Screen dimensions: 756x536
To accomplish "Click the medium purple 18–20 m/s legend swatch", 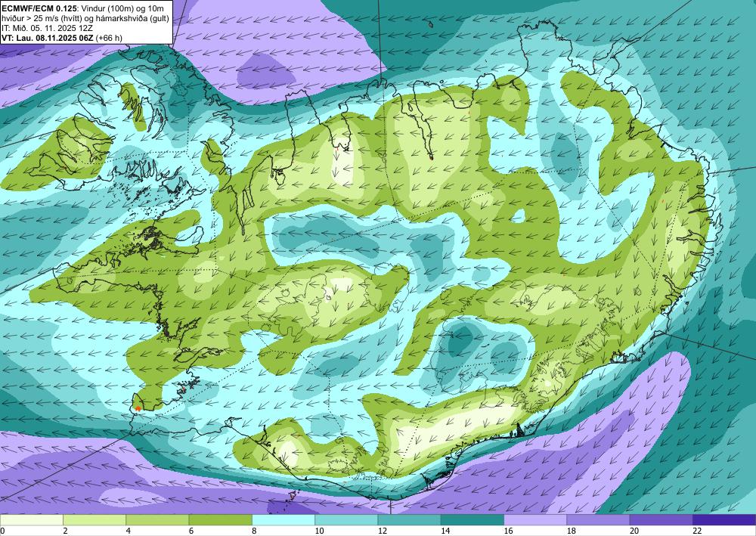I will tap(598, 520).
